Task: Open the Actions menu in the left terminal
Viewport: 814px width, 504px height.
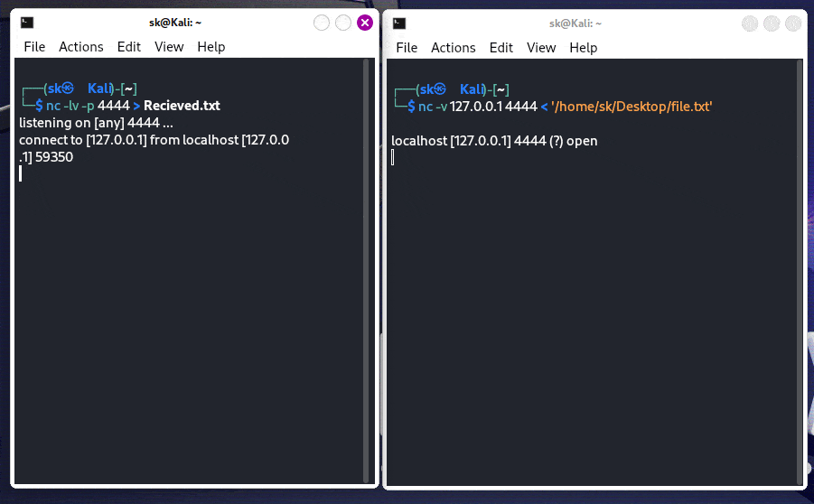Action: [81, 47]
